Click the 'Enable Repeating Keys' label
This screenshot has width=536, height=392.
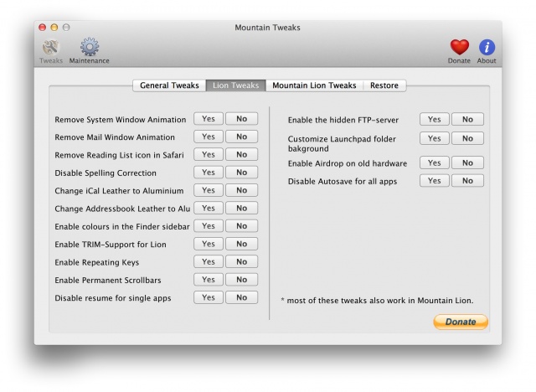pos(97,262)
